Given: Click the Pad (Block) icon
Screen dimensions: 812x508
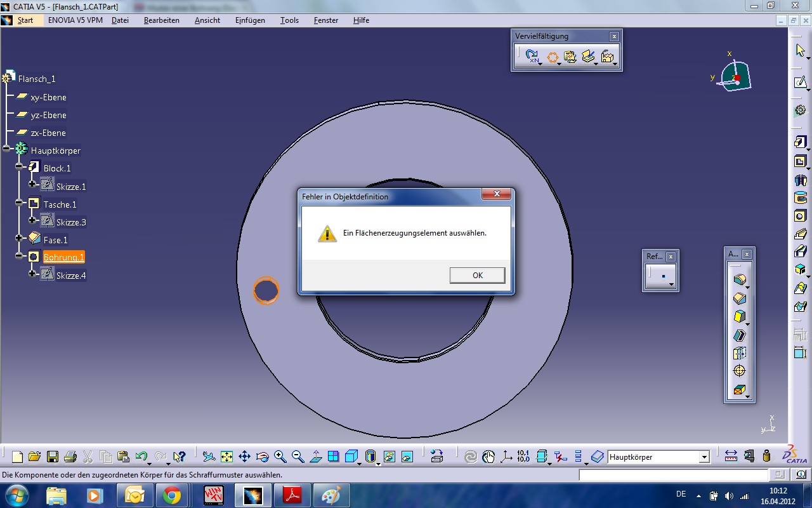Looking at the screenshot, I should pyautogui.click(x=801, y=142).
